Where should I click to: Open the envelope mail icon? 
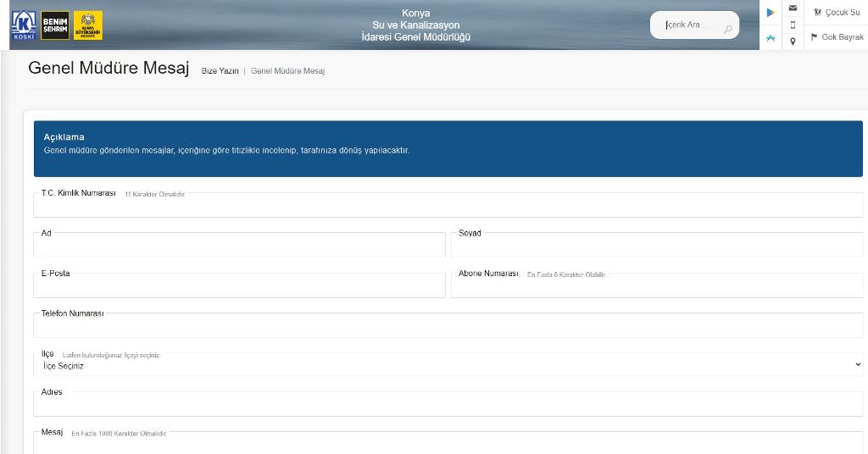[793, 8]
